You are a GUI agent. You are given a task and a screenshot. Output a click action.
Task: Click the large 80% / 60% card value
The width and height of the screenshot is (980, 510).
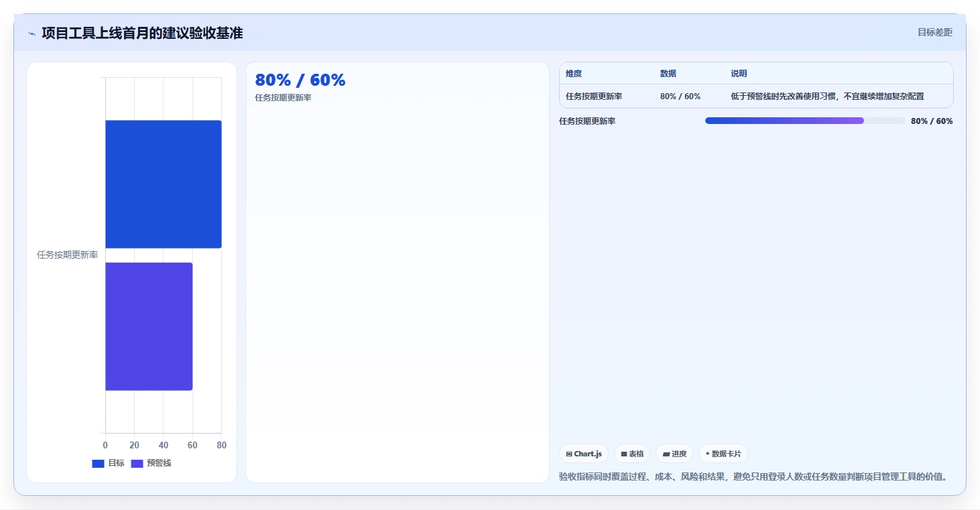[300, 80]
